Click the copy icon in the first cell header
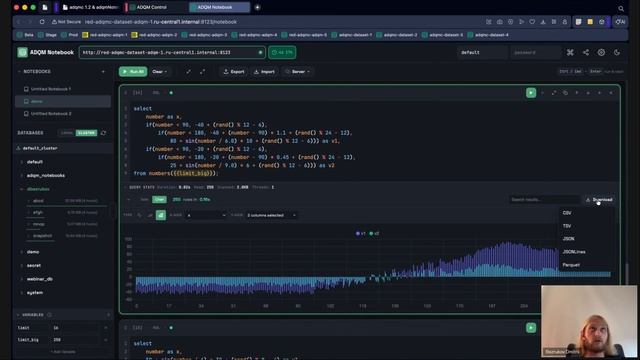Image resolution: width=640 pixels, height=360 pixels. pyautogui.click(x=565, y=93)
